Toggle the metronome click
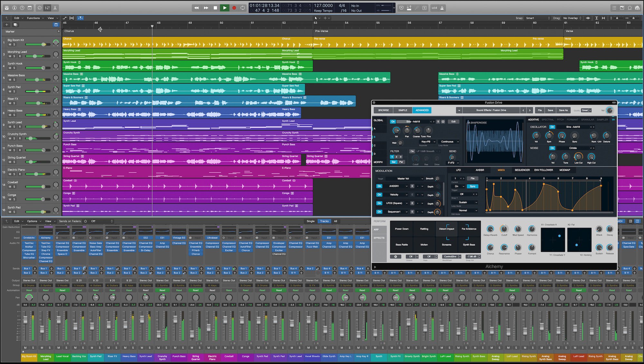The image size is (644, 364). 442,8
